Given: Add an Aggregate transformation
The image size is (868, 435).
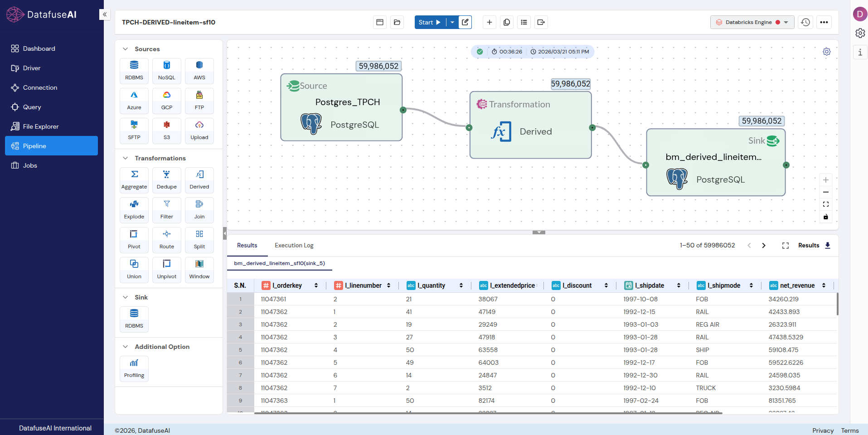Looking at the screenshot, I should click(x=134, y=180).
